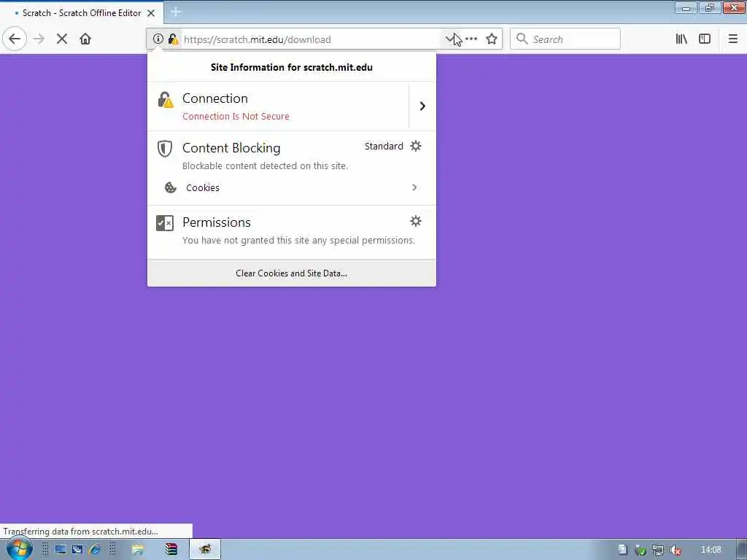Click the network tray icon
This screenshot has height=560, width=747.
(658, 550)
